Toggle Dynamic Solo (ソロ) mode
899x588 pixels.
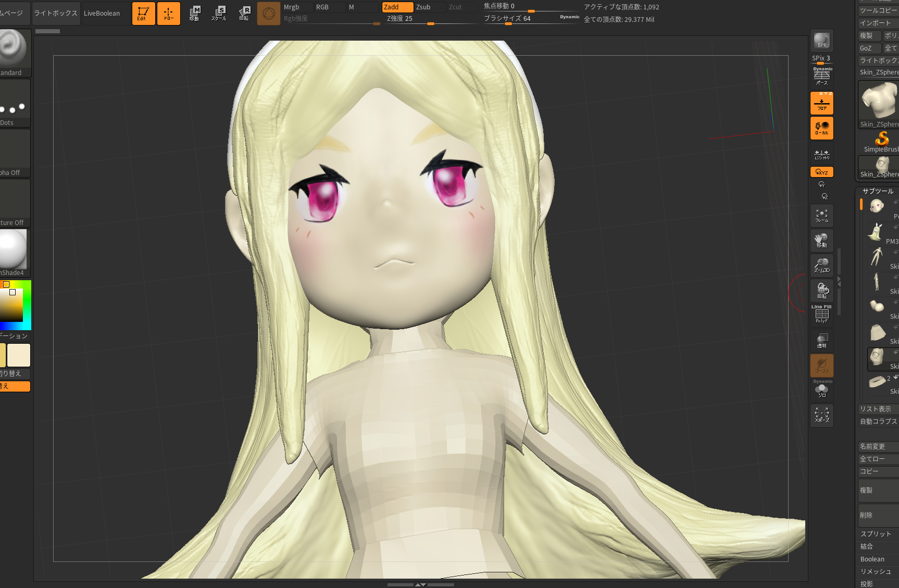(822, 390)
